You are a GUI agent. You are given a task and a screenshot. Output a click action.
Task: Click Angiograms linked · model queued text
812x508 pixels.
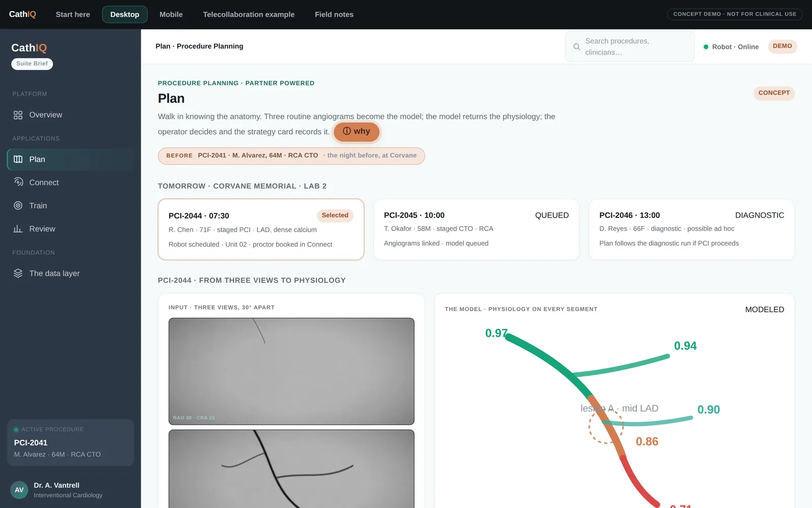436,244
